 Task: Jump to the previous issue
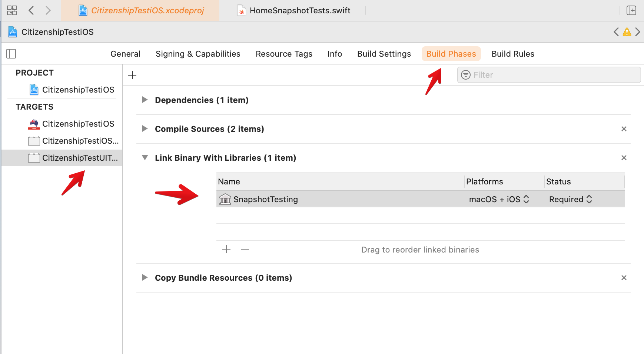point(616,32)
